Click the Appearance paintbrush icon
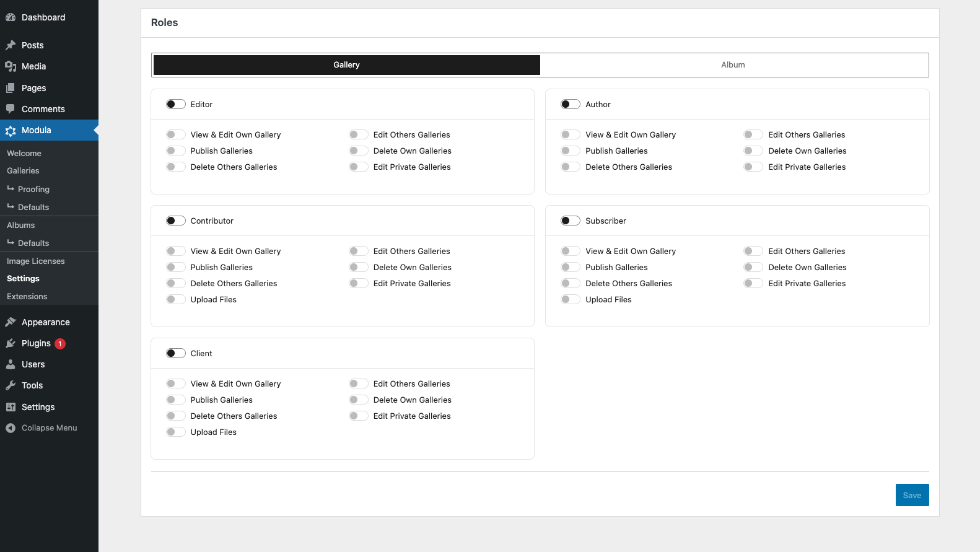Viewport: 980px width, 552px height. click(11, 322)
